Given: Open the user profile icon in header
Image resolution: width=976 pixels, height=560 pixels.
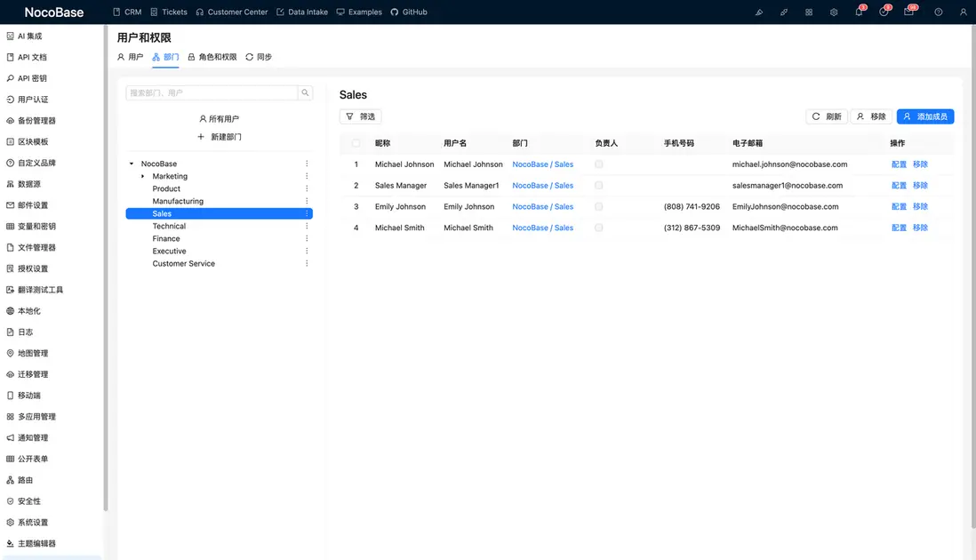Looking at the screenshot, I should click(963, 12).
